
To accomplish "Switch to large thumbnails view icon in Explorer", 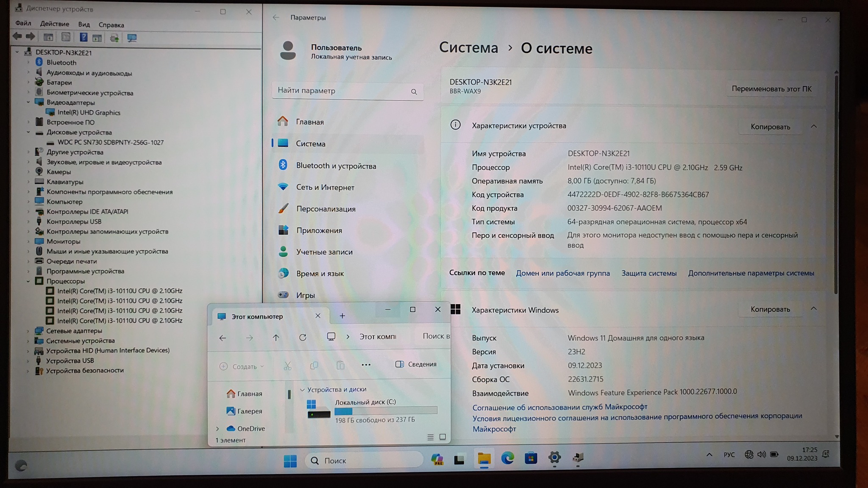I will tap(442, 437).
